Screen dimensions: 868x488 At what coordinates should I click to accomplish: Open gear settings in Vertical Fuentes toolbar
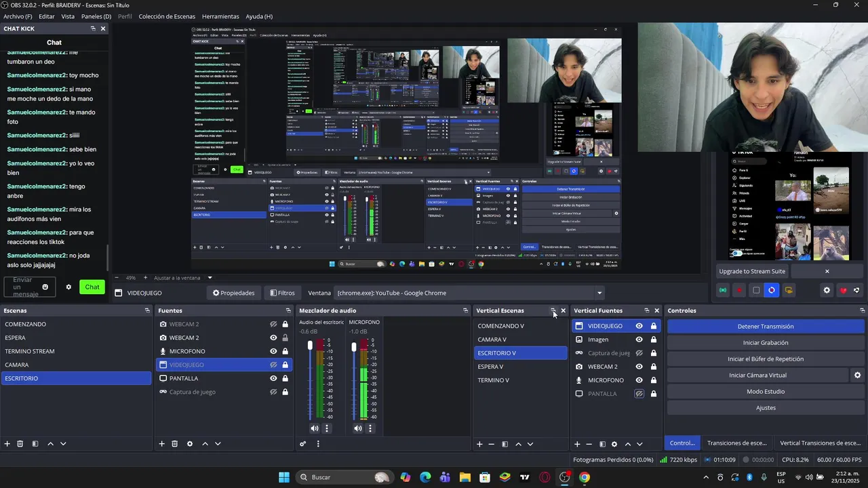pos(614,444)
